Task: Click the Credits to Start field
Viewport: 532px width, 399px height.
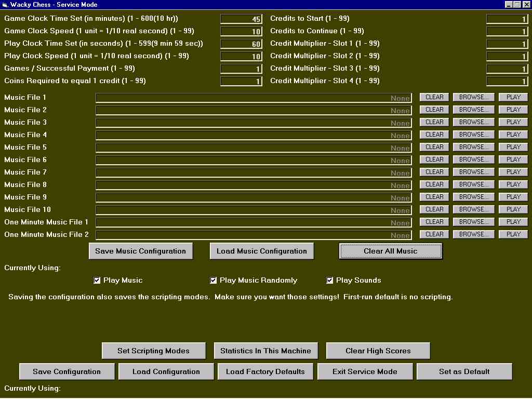Action: (507, 19)
